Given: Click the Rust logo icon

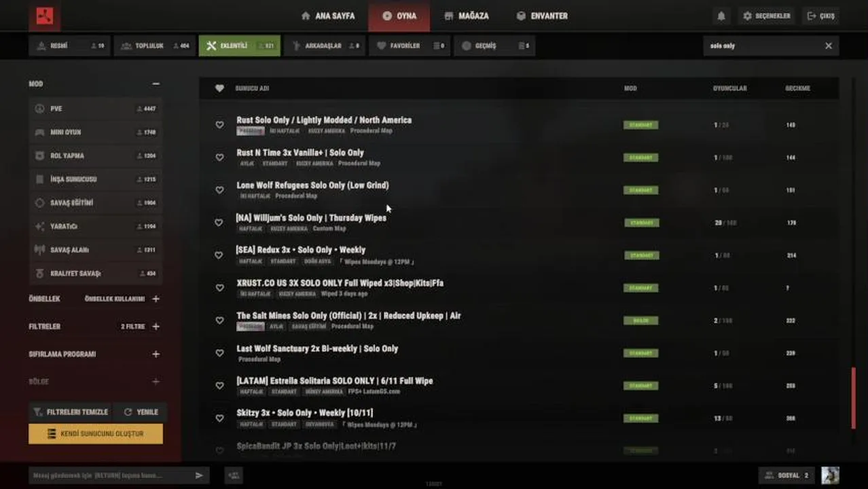Looking at the screenshot, I should click(x=45, y=16).
